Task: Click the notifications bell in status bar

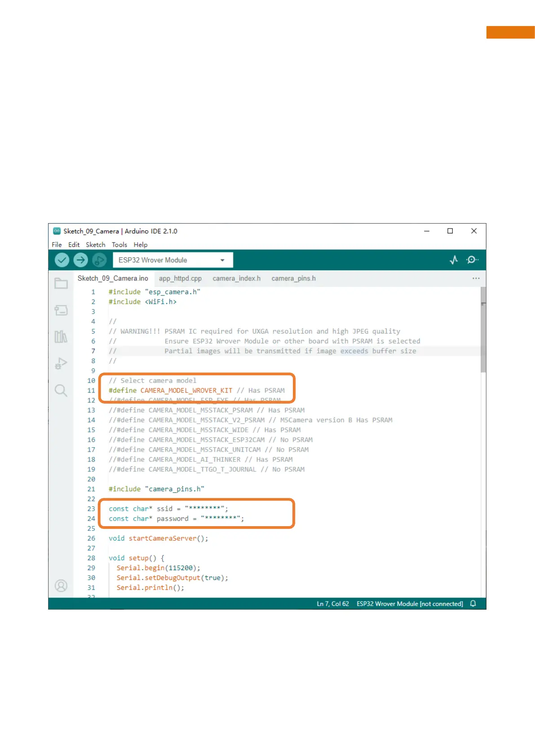Action: (x=473, y=604)
